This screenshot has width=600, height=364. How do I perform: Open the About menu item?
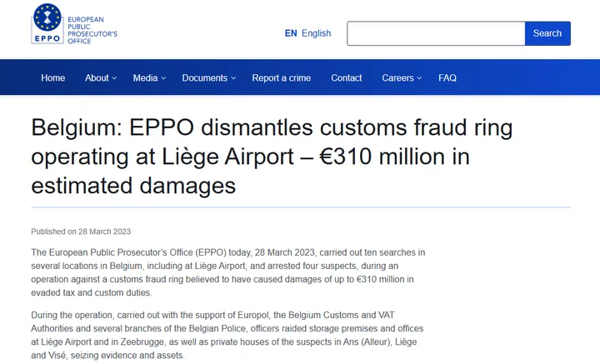tap(97, 77)
